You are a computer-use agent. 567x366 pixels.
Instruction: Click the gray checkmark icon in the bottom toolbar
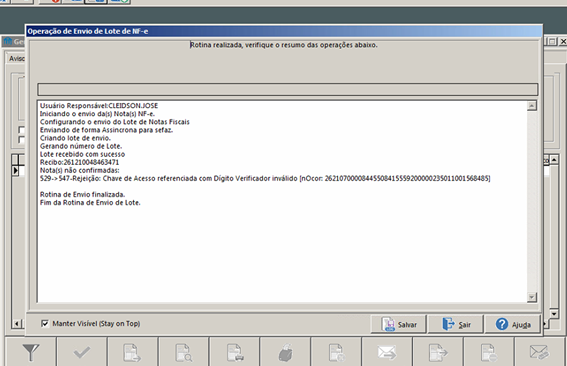(82, 352)
